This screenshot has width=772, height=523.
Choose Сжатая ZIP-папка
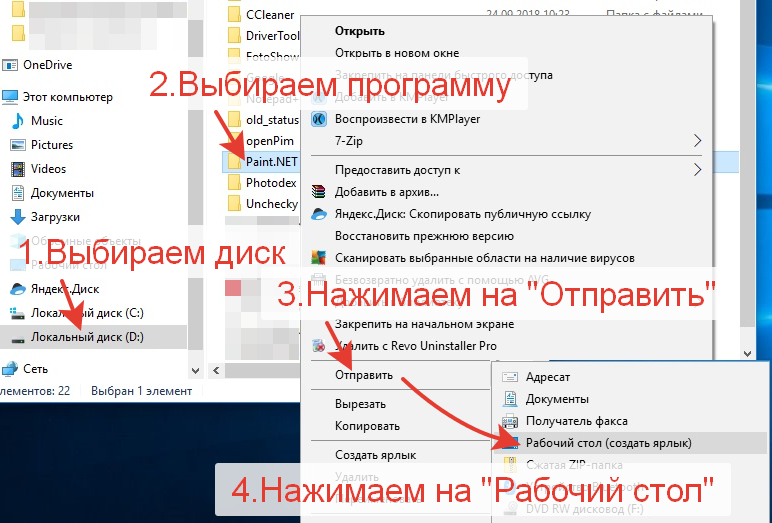click(574, 465)
